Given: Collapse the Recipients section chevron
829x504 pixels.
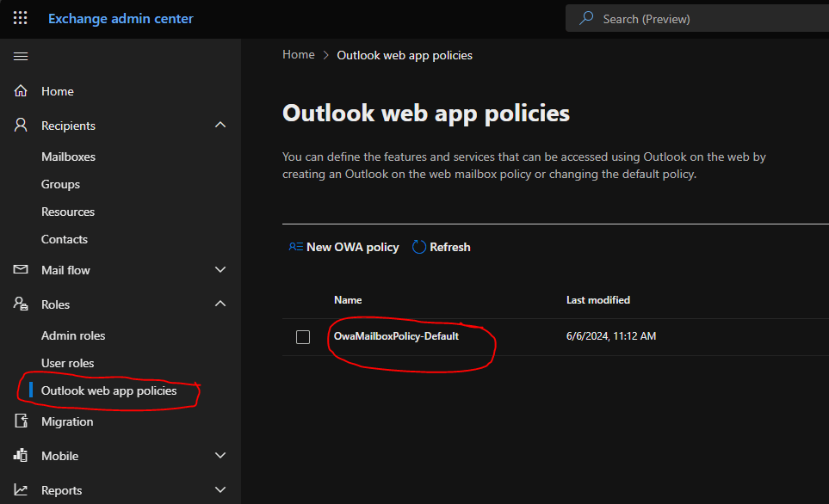Looking at the screenshot, I should point(220,126).
